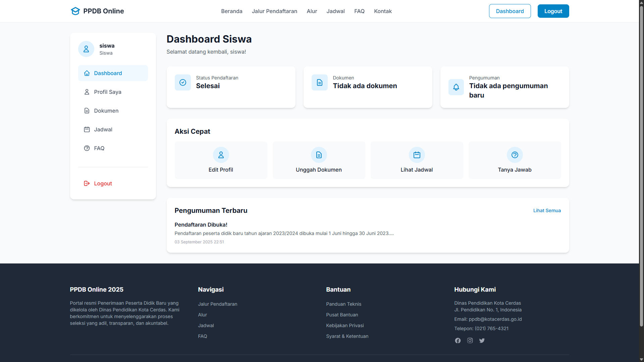Open Kebijakan Privasi from footer Bantuan links
This screenshot has width=644, height=362.
[x=345, y=325]
